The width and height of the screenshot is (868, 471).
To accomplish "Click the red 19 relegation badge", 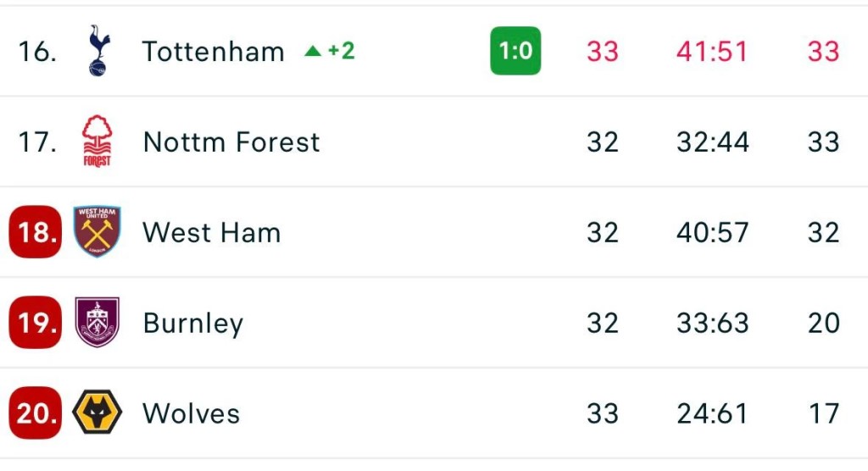I will [36, 323].
